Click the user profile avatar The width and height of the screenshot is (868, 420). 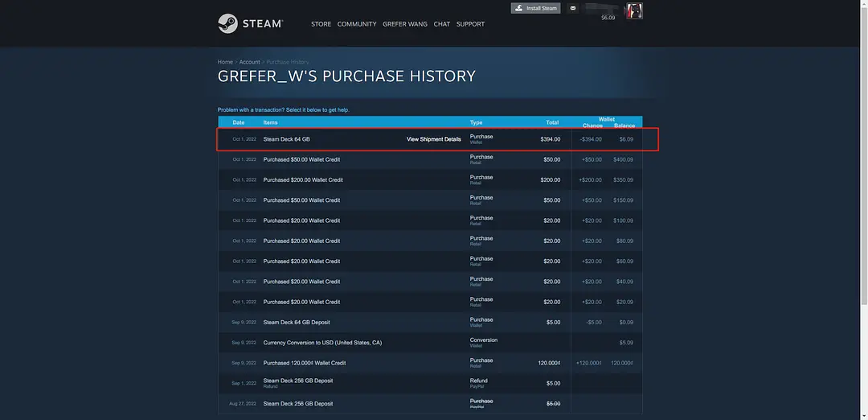click(634, 10)
